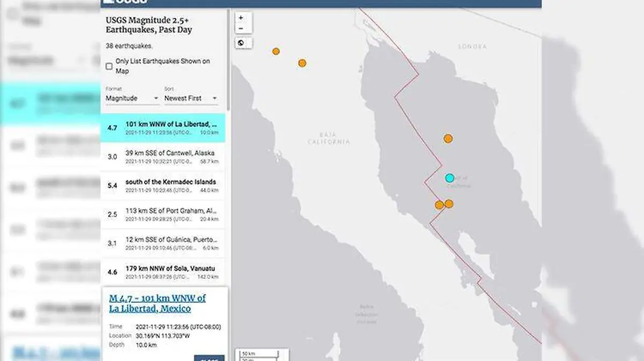
Task: Open the 4.6 Sola, Vanuatu earthquake entry
Action: click(x=163, y=272)
